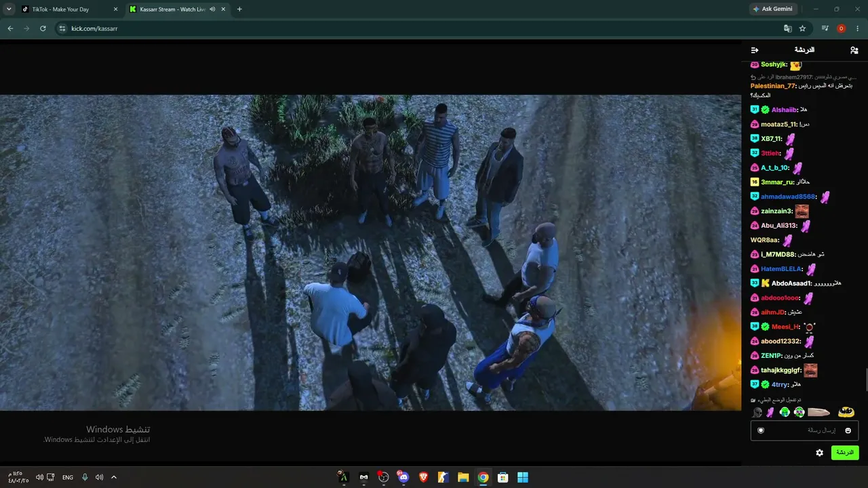Click the shield icon in the message box

pos(761,430)
